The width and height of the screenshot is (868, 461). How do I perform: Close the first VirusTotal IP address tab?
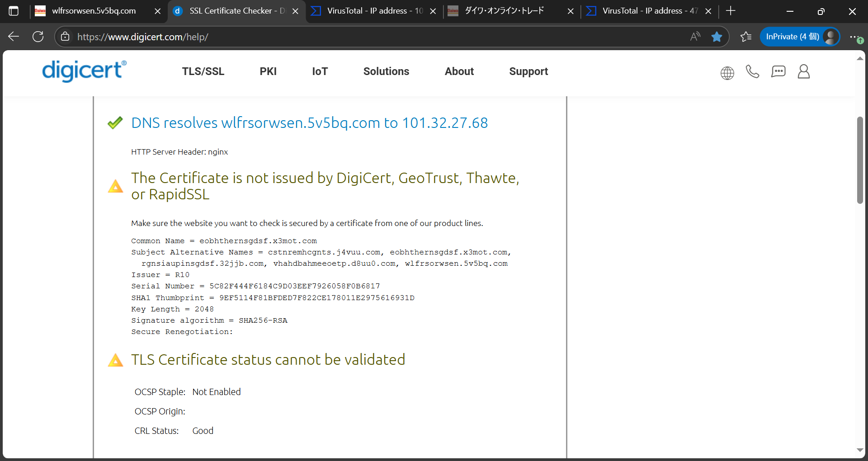(433, 11)
